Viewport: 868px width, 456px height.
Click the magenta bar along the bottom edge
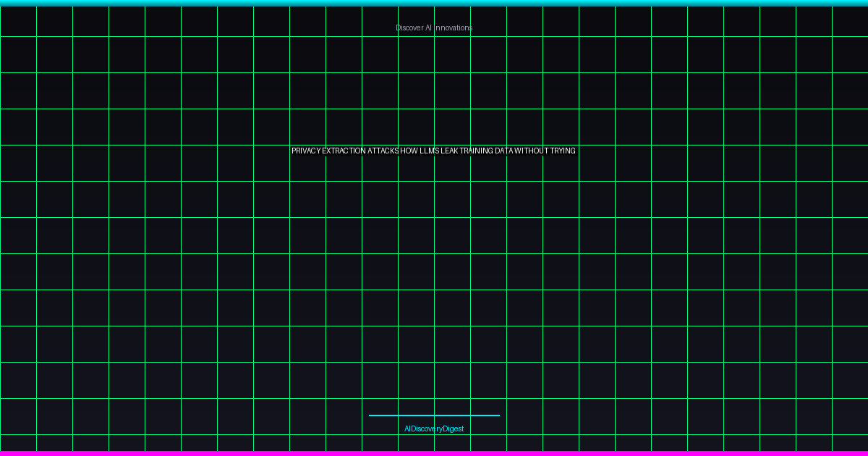click(x=434, y=453)
